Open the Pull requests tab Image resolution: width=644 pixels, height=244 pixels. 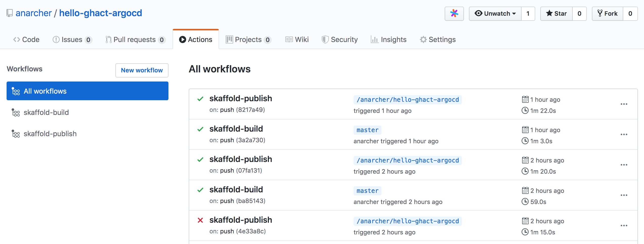click(x=135, y=39)
